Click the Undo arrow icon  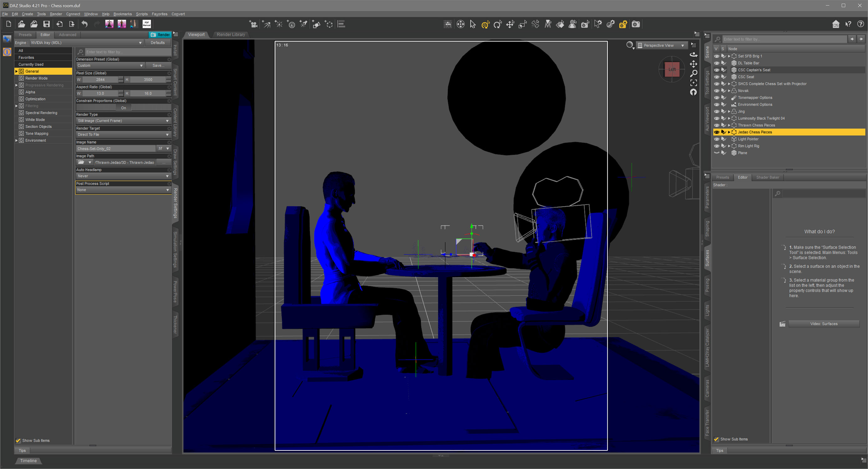[x=84, y=24]
